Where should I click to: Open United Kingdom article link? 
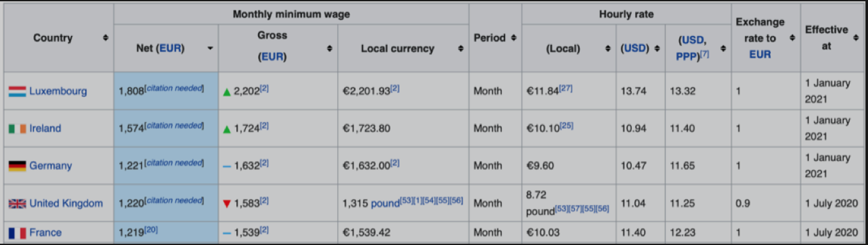pos(66,203)
